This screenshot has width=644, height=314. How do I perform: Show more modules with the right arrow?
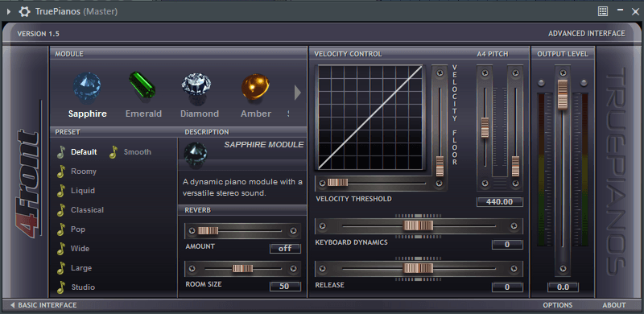298,93
